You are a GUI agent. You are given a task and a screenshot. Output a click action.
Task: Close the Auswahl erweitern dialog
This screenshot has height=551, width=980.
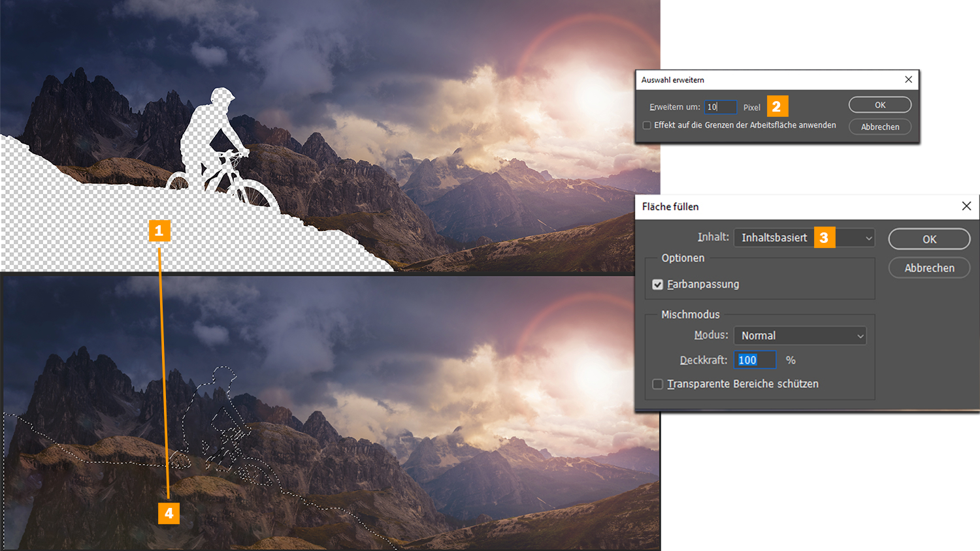click(908, 80)
